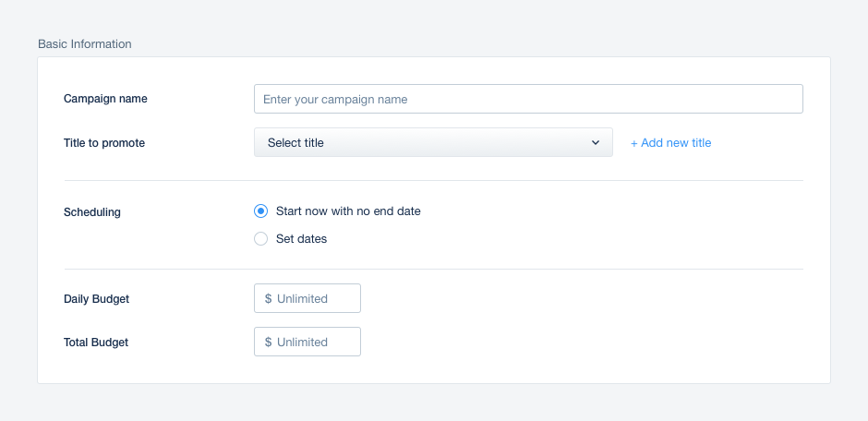Click the 'Campaign name' field label
This screenshot has width=868, height=421.
(x=105, y=99)
